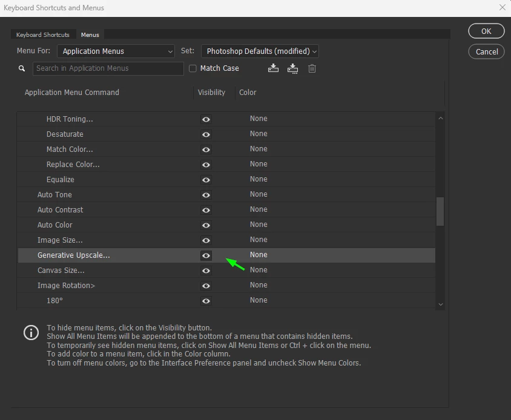Select the Desaturate row

[226, 134]
